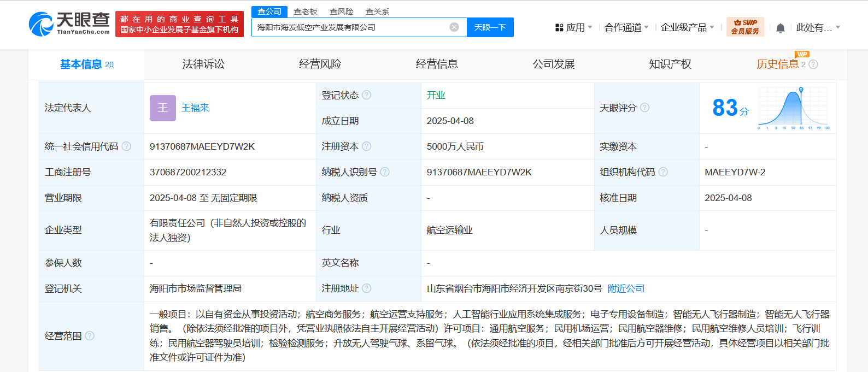868x372 pixels.
Task: Click the TianYanCha logo
Action: pyautogui.click(x=69, y=24)
